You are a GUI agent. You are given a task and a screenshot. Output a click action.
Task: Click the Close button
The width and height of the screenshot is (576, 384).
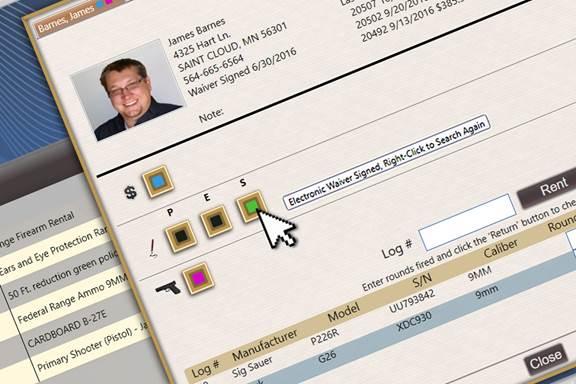546,359
